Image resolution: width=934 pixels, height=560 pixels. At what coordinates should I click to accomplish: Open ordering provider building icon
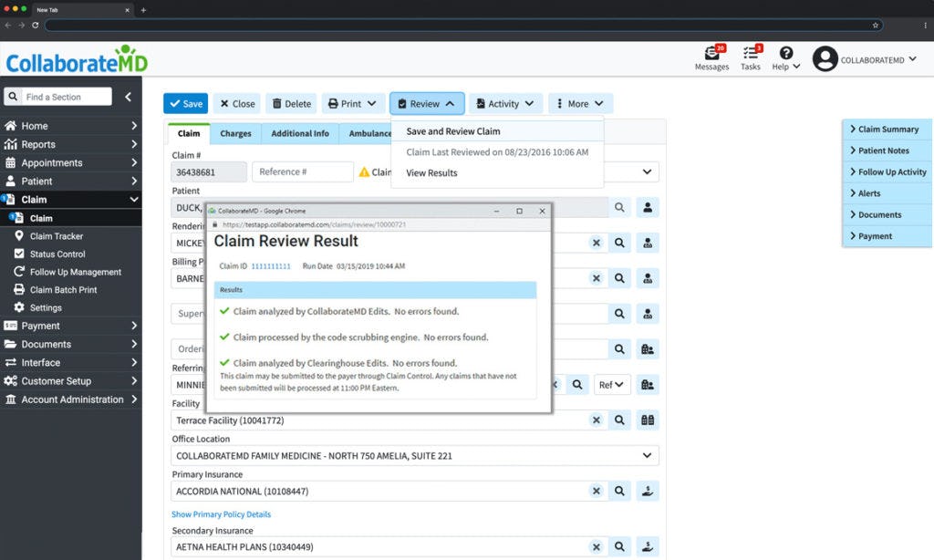point(648,349)
